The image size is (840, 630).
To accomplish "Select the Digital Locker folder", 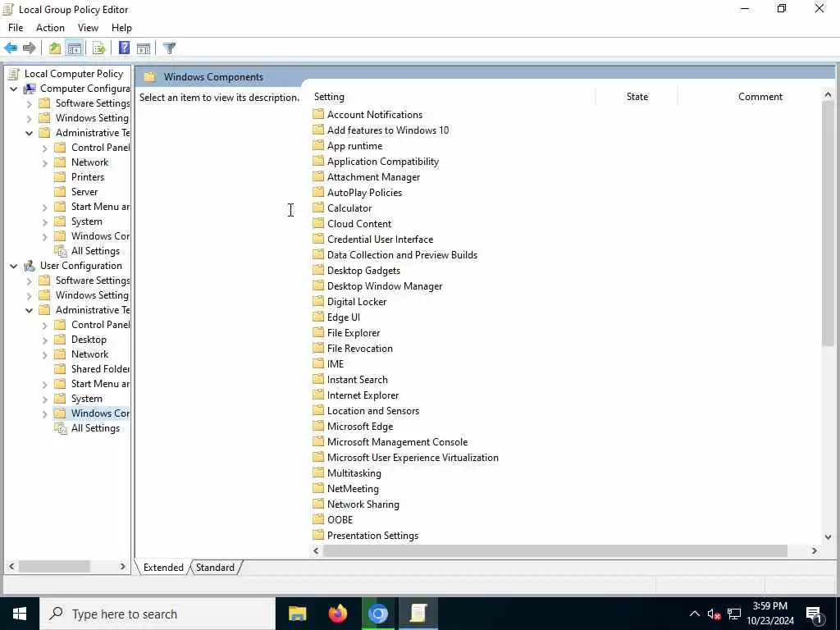I will coord(357,302).
